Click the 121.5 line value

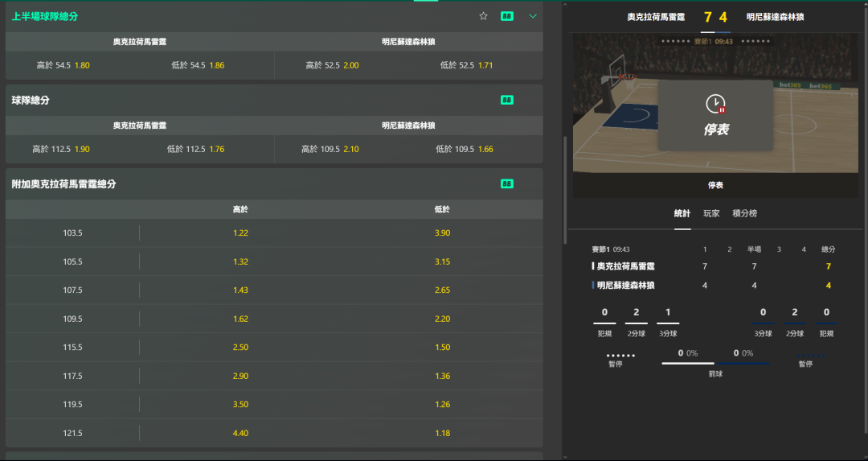[72, 433]
